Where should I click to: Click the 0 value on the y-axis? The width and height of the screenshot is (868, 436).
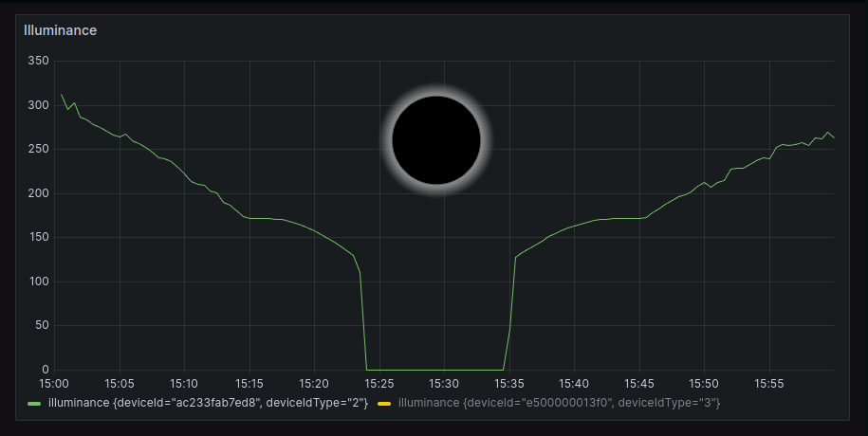click(45, 370)
